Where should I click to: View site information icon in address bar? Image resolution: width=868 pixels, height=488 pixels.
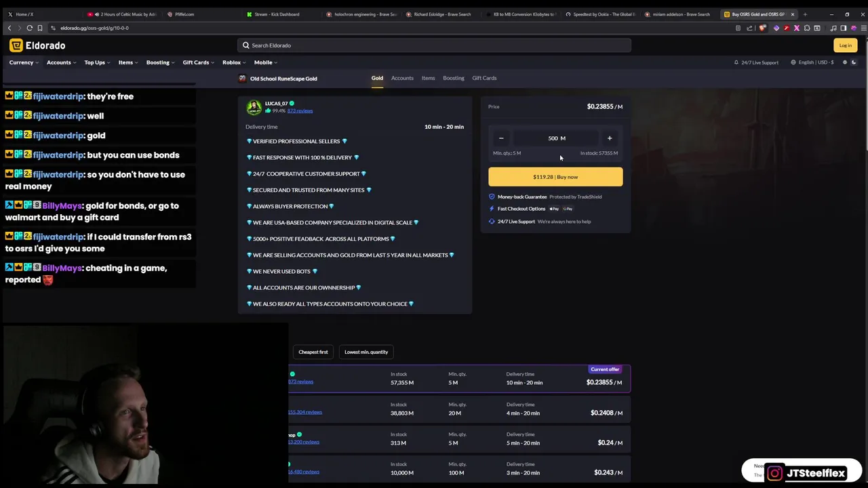click(54, 28)
